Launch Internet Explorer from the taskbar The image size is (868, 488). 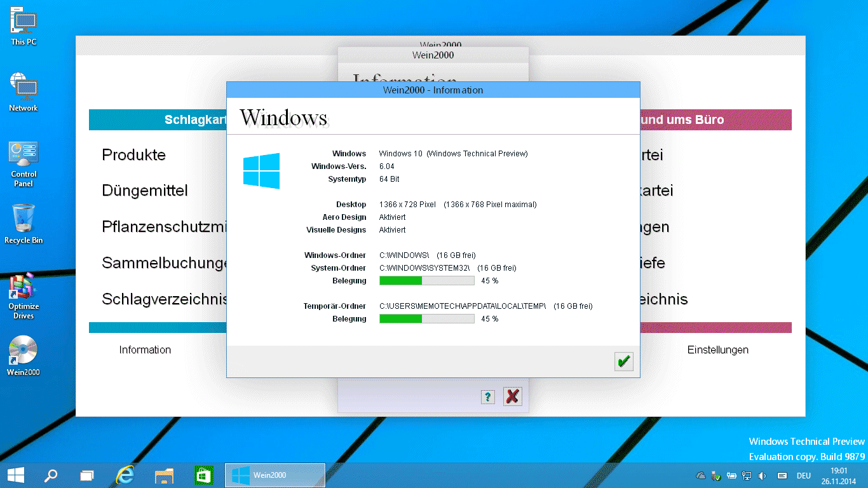coord(125,475)
